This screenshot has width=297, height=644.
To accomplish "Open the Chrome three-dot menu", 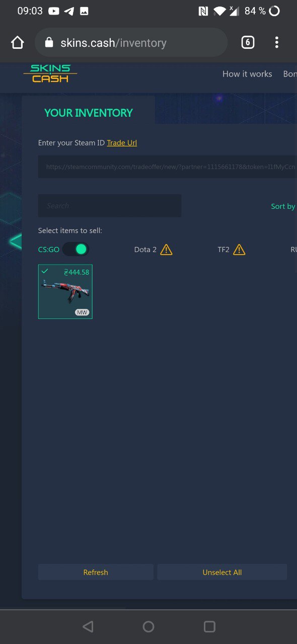I will pyautogui.click(x=276, y=43).
